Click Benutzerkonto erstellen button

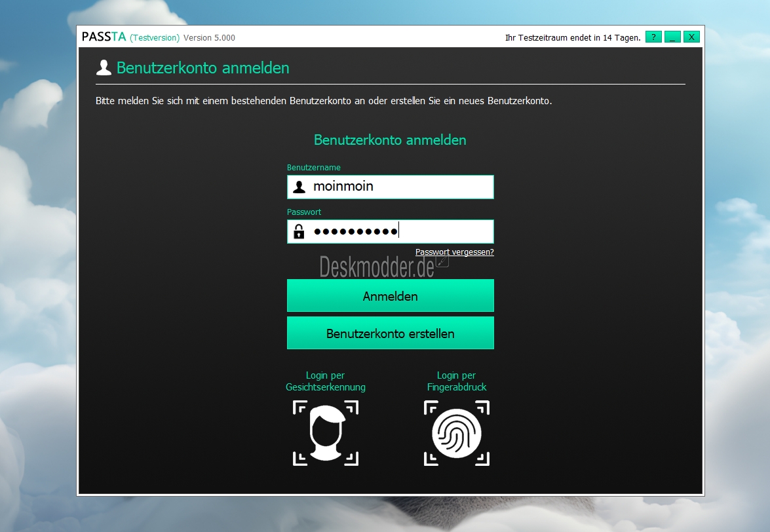click(391, 333)
